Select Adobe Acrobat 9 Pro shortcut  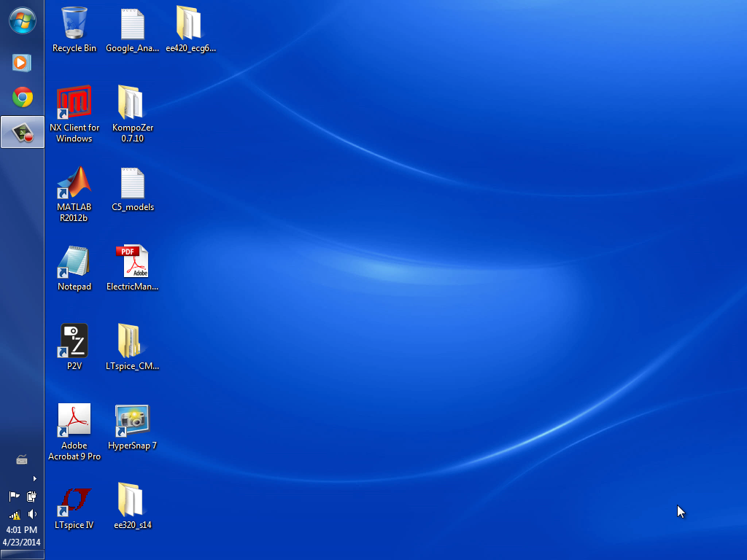pyautogui.click(x=74, y=432)
